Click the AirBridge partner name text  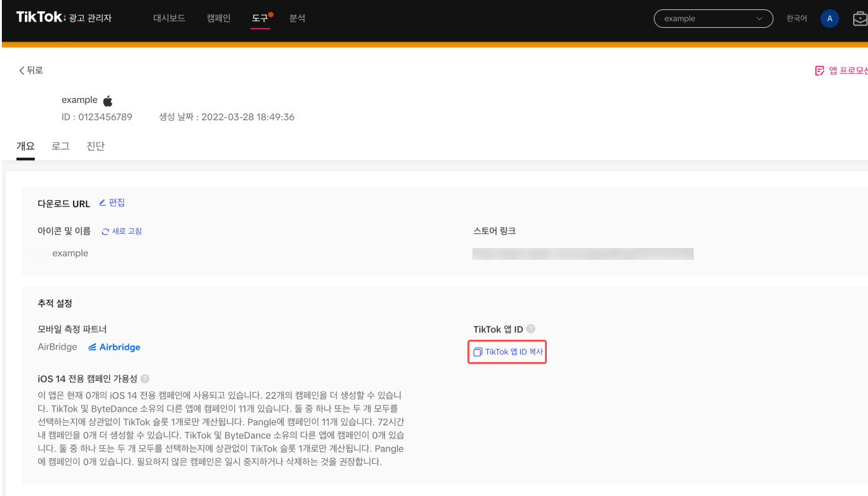58,347
